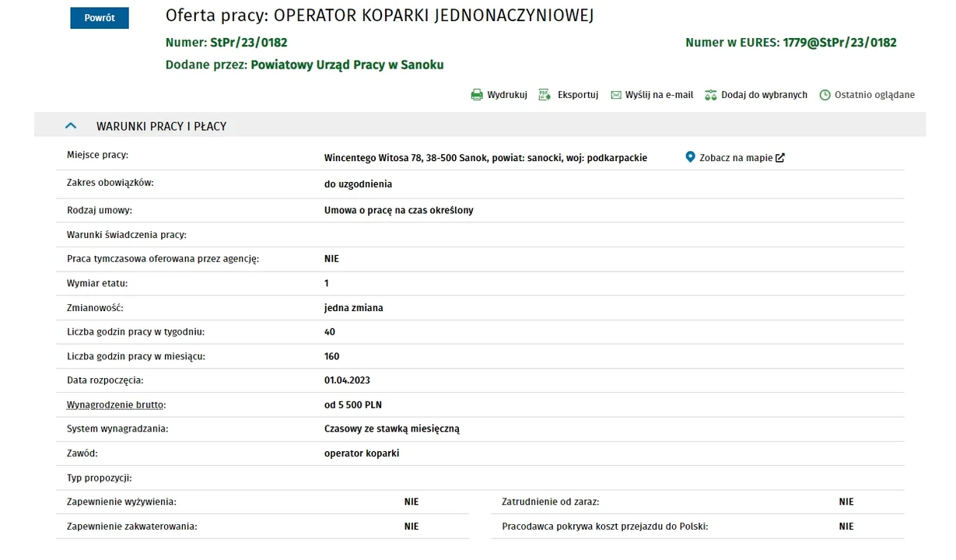Screen dimensions: 956x560
Task: Click the clock recently-viewed icon
Action: tap(825, 95)
